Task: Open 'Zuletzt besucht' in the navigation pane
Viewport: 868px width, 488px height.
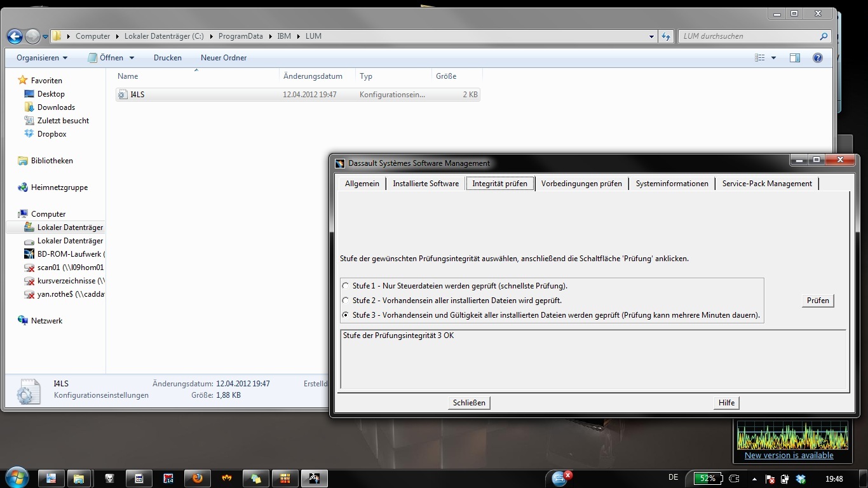Action: [63, 121]
